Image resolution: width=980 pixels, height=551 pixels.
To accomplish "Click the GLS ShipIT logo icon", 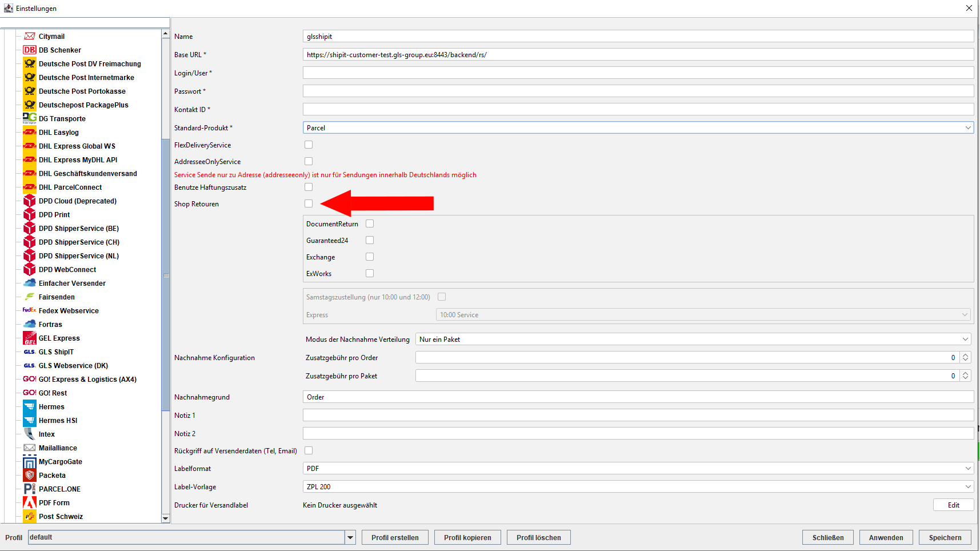I will tap(30, 352).
